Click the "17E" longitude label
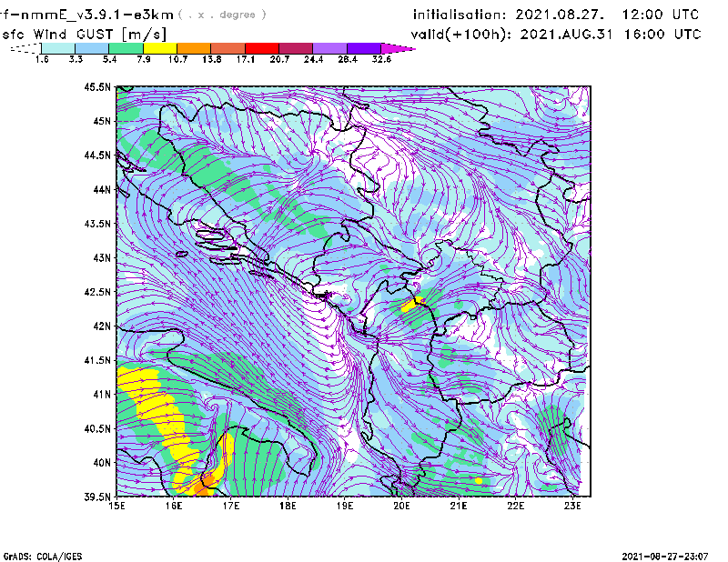This screenshot has height=562, width=728. (231, 506)
